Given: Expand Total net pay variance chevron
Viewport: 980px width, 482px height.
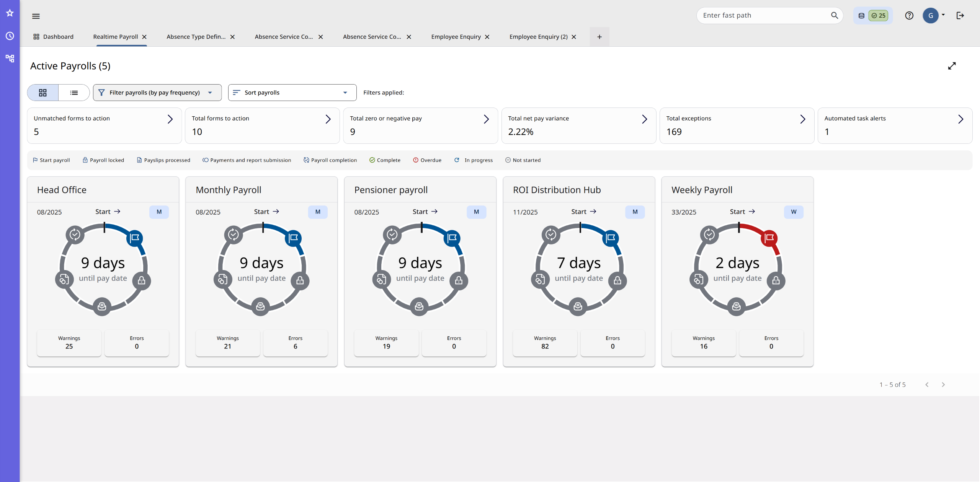Looking at the screenshot, I should pyautogui.click(x=645, y=119).
